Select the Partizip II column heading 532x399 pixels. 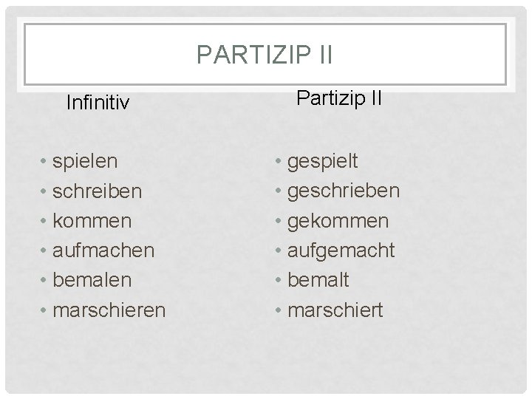click(x=339, y=98)
